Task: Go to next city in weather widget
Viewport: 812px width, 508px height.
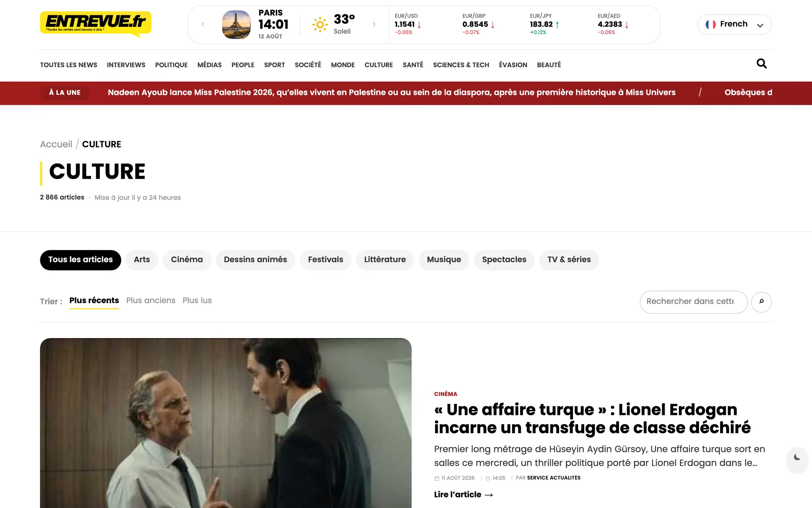Action: [374, 24]
